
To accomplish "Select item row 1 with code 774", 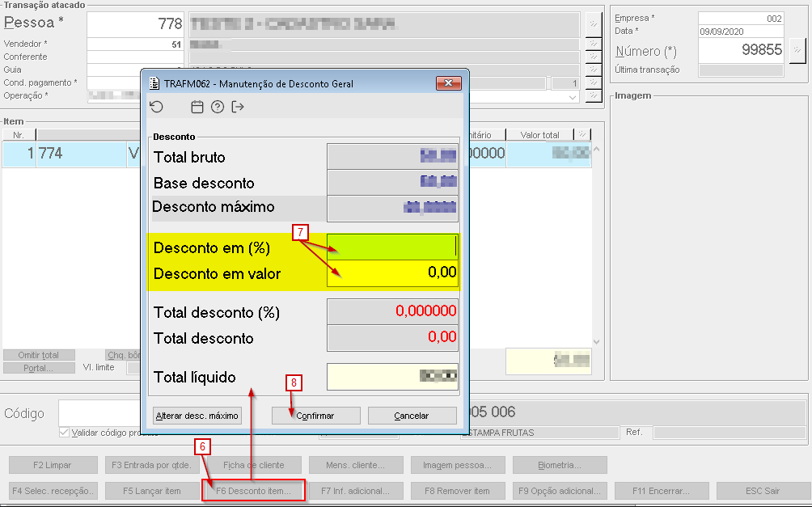I will 297,154.
